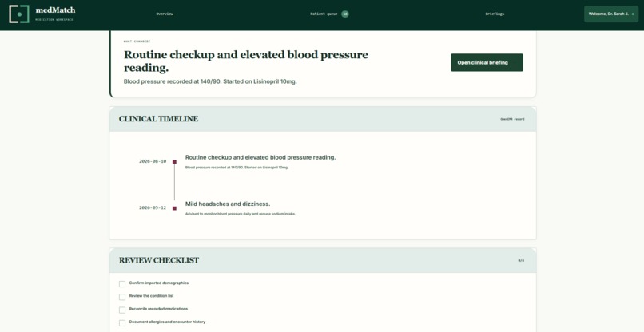Open the Overview nav item
The image size is (644, 332).
coord(165,14)
